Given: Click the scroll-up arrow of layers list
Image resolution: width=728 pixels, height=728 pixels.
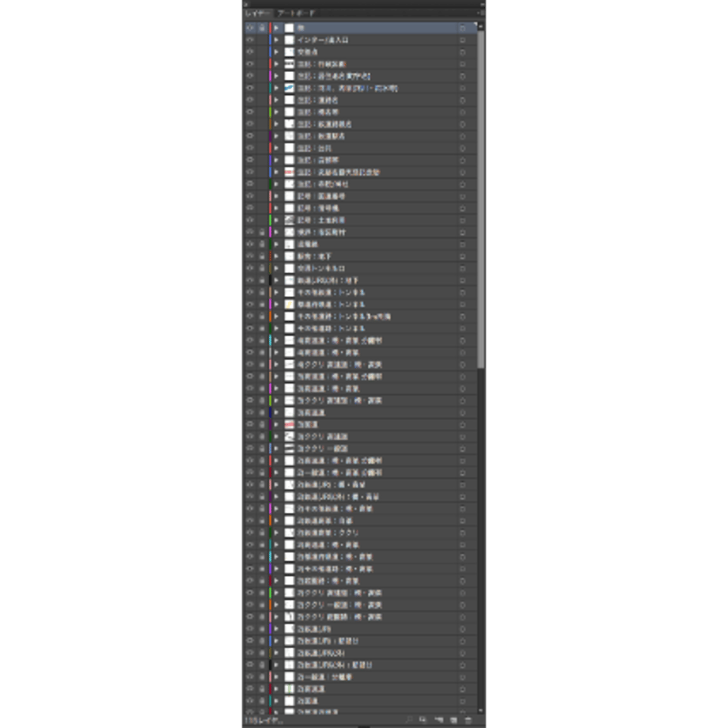Looking at the screenshot, I should [481, 25].
